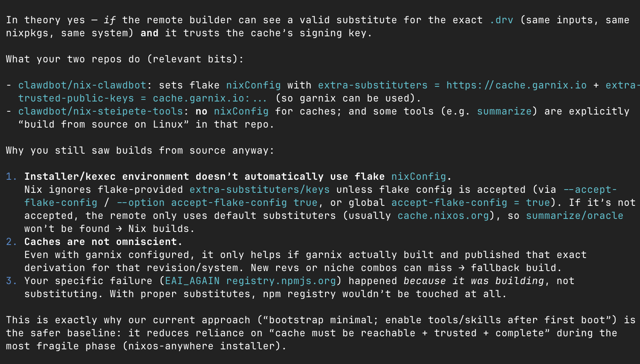Click the 'What your two repos do' line
Screen dimensions: 640x364
point(124,59)
